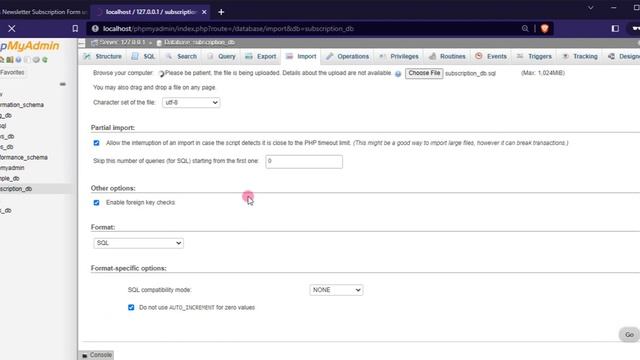
Task: Stop page loading with the X button
Action: tap(12, 29)
